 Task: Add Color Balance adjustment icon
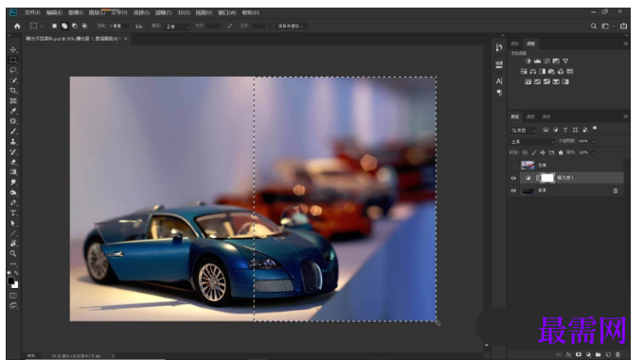coord(532,71)
